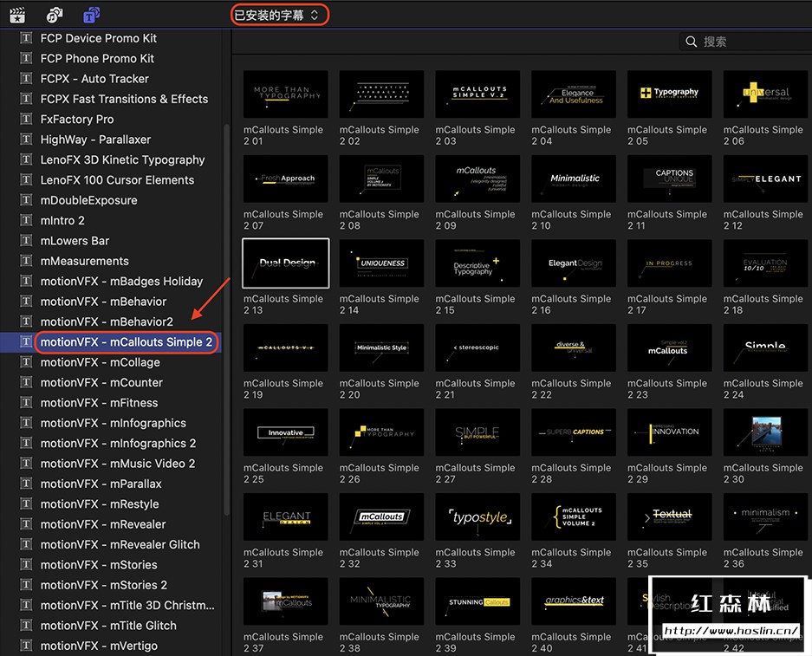The image size is (812, 656).
Task: Click the title icon beside motionVFX - mCollage
Action: 26,362
